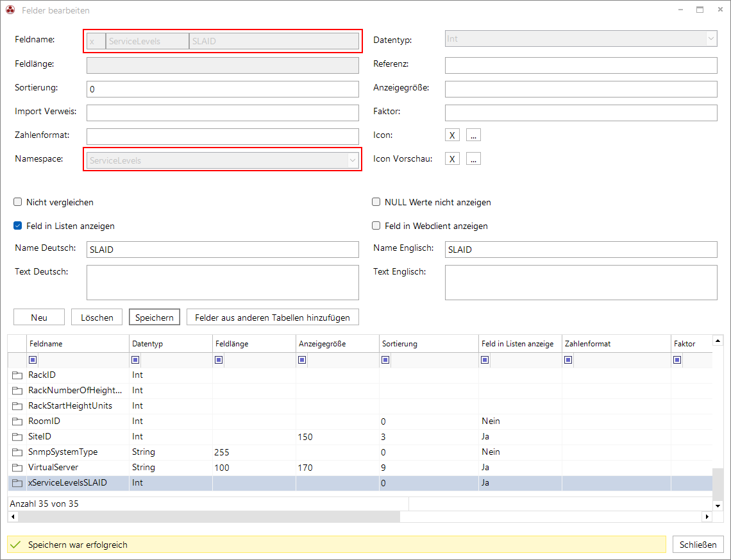Enable the Nicht vergleichen checkbox
The width and height of the screenshot is (731, 560).
(18, 202)
